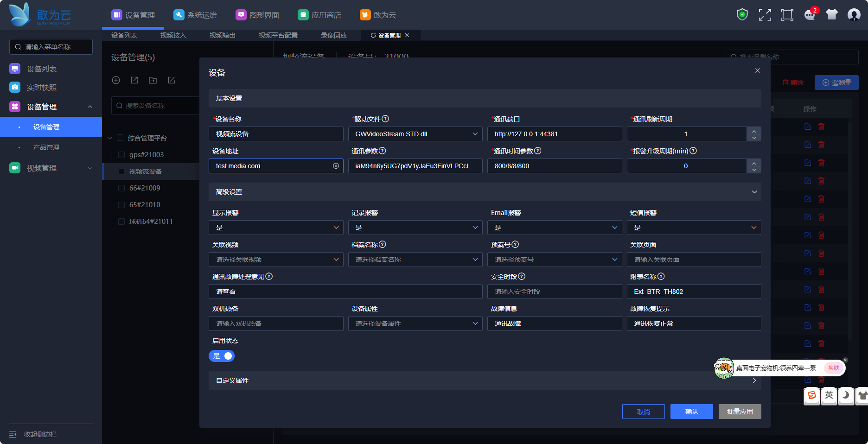Click the 批量应用 button
The width and height of the screenshot is (868, 444).
pos(740,412)
